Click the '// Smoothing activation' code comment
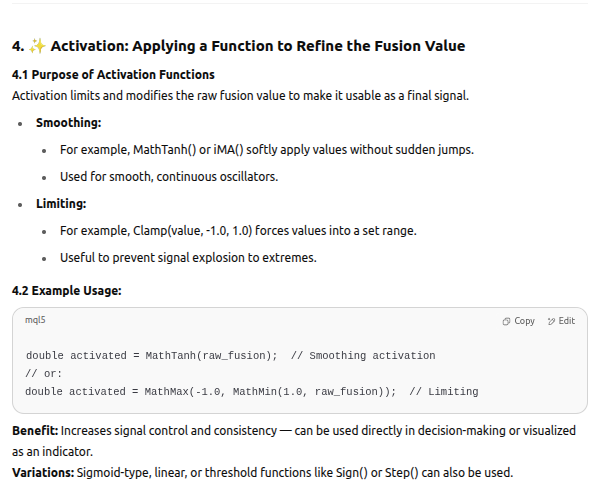The height and width of the screenshot is (496, 615). tap(363, 356)
